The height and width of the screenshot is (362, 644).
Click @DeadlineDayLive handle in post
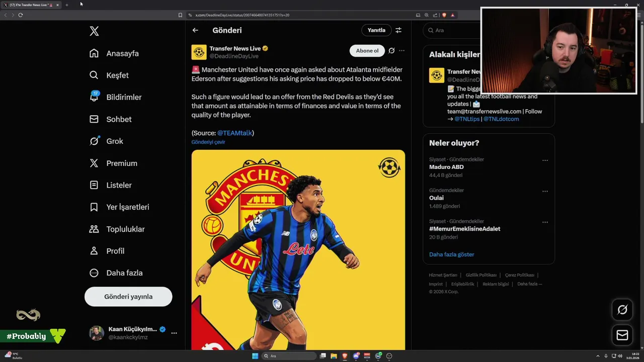coord(234,56)
